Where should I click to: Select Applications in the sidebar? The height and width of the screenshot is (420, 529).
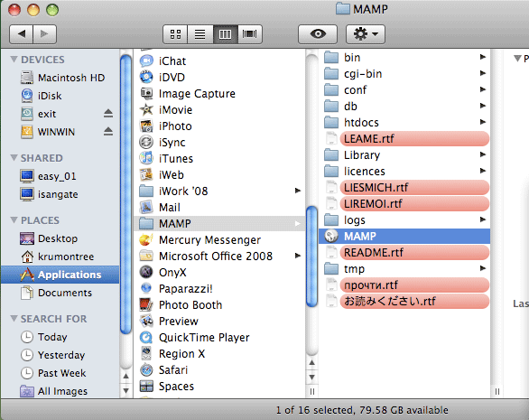click(60, 275)
